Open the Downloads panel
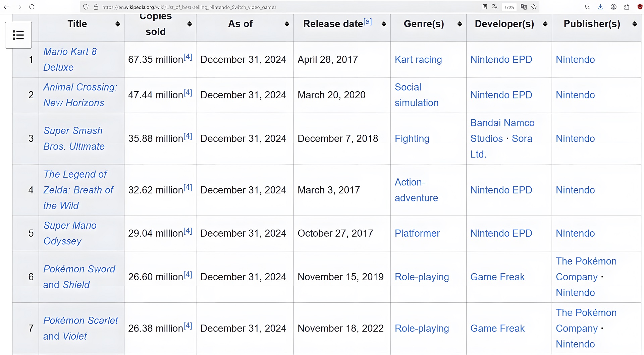The image size is (644, 355). (600, 7)
